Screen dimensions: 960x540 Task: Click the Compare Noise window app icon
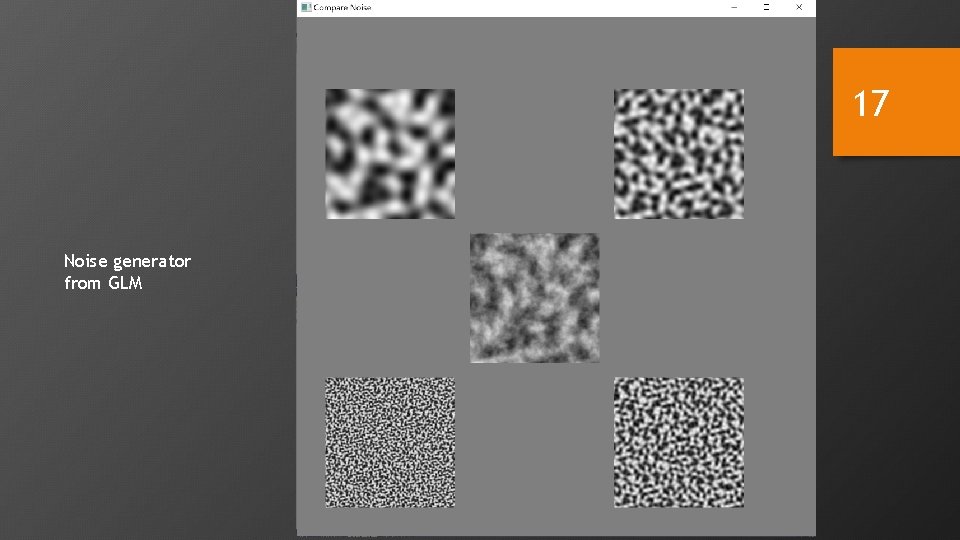pyautogui.click(x=306, y=7)
